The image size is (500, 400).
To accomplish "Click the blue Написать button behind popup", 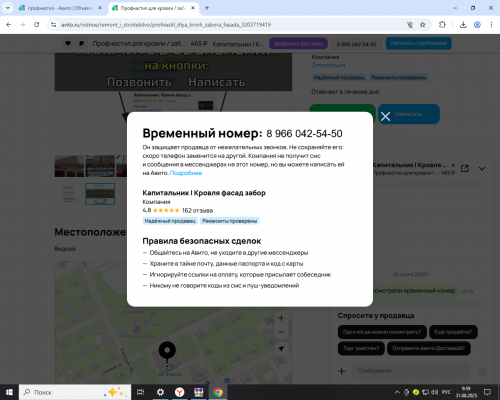I will coord(409,114).
